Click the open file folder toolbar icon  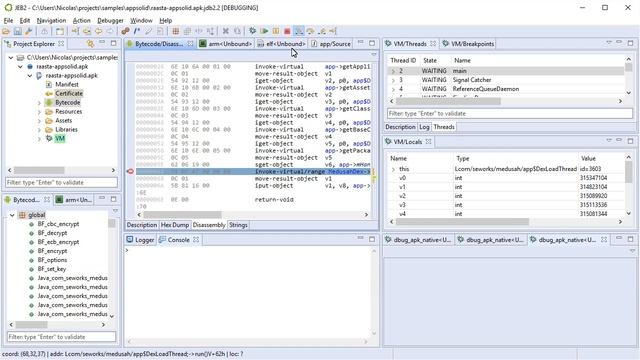[x=6, y=31]
